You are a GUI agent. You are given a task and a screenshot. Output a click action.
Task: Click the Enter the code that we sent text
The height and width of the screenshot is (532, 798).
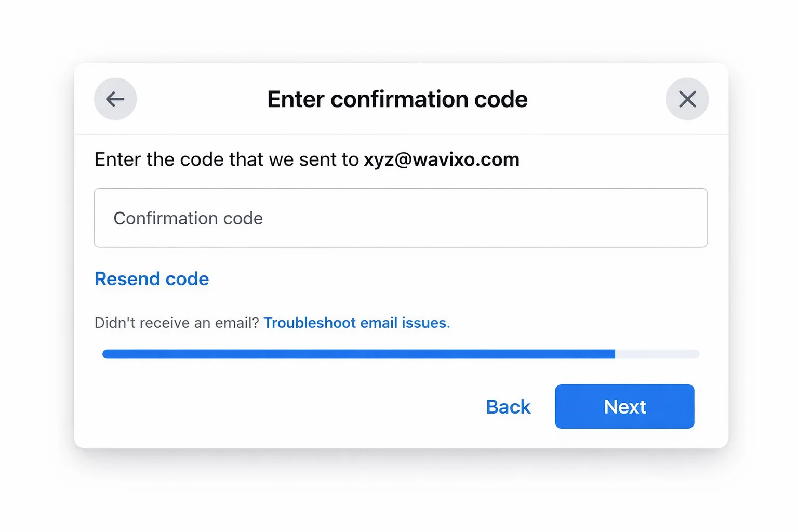pos(227,159)
